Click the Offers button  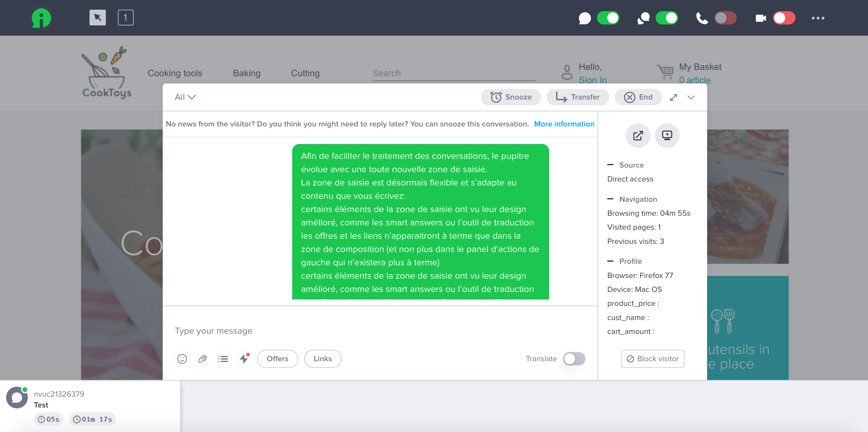click(277, 358)
